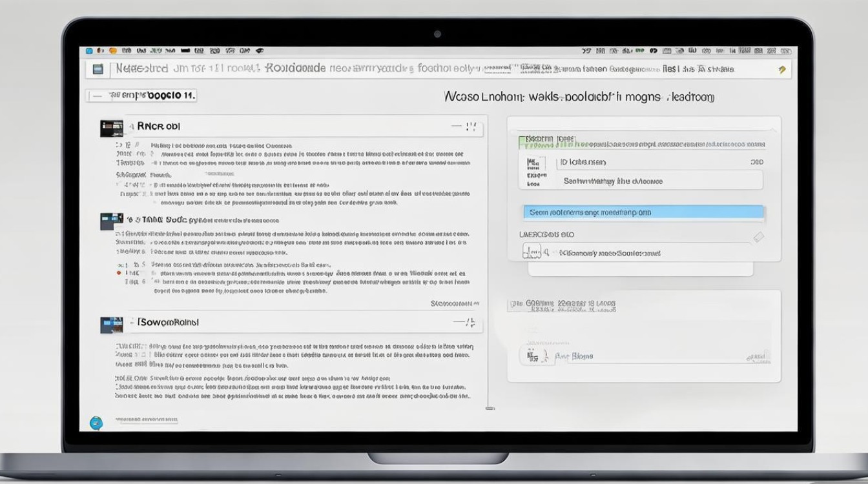This screenshot has height=484, width=868.
Task: Click the orange circle icon in menu bar
Action: click(113, 50)
